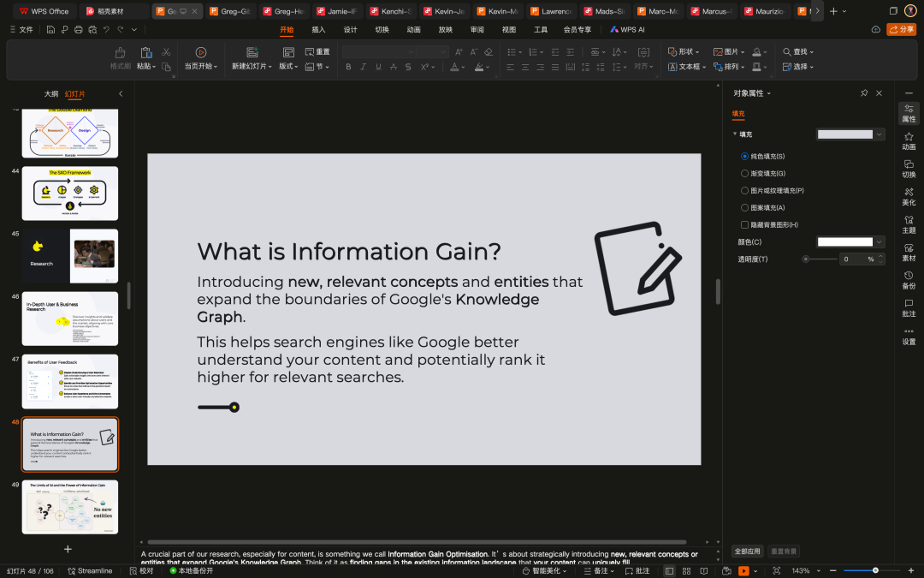Image resolution: width=924 pixels, height=578 pixels.
Task: Open the File (文件) menu
Action: coord(21,29)
